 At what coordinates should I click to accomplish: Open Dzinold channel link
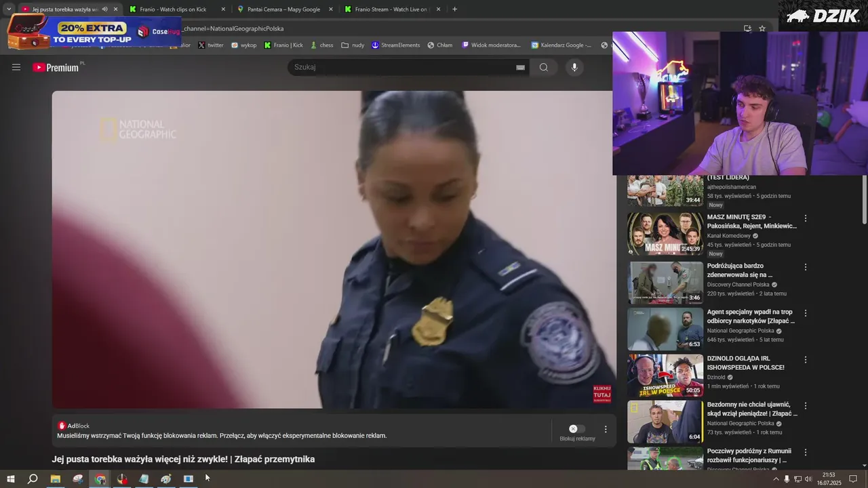tap(716, 377)
